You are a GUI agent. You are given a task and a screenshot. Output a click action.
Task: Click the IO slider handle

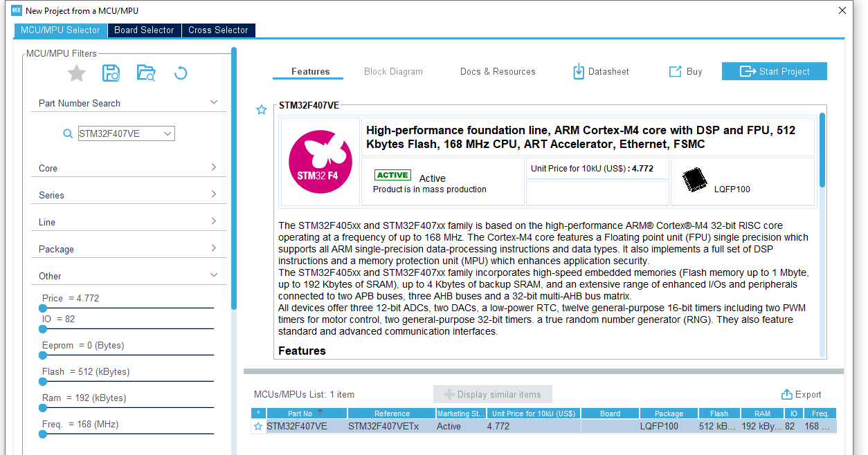(43, 329)
